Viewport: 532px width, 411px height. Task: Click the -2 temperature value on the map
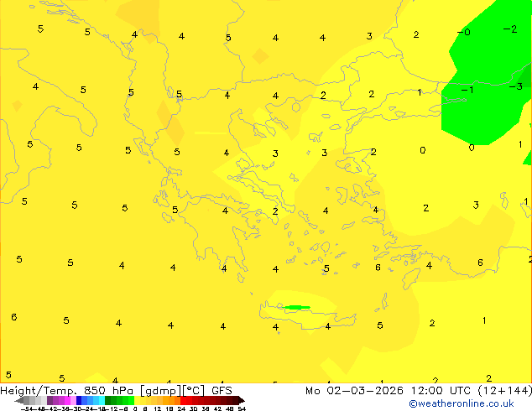[x=510, y=29]
